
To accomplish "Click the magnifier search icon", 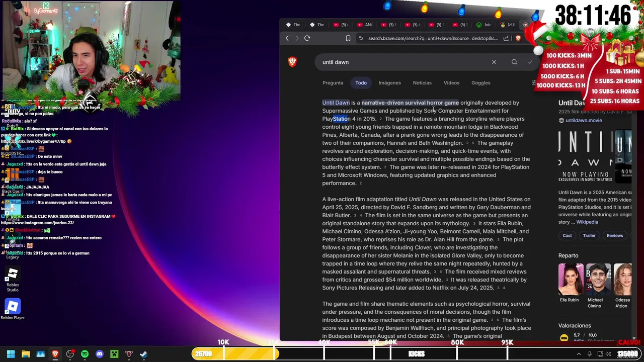I will (x=514, y=62).
